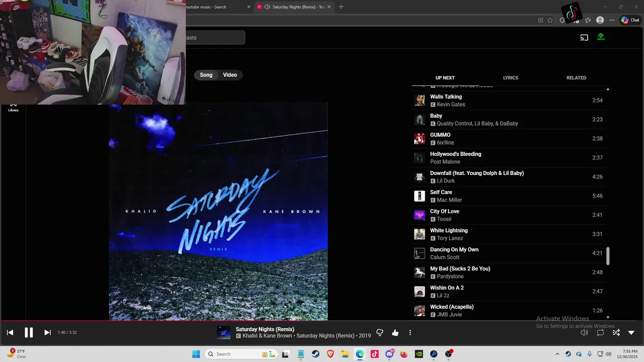
Task: Play Self Care by Mac Miller
Action: [x=508, y=196]
